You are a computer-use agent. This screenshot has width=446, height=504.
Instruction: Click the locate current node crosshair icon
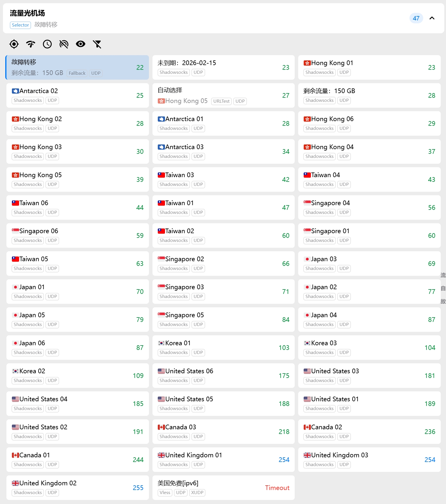(x=14, y=44)
